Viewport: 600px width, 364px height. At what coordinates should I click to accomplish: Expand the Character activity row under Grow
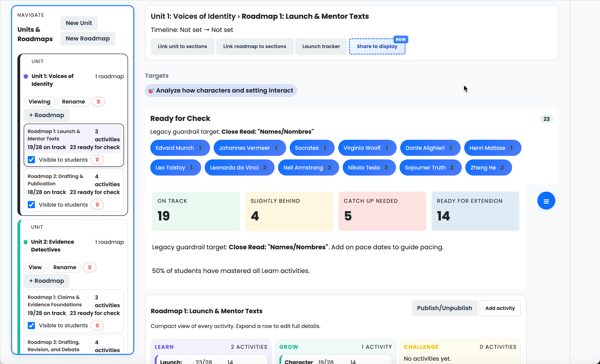tap(336, 361)
